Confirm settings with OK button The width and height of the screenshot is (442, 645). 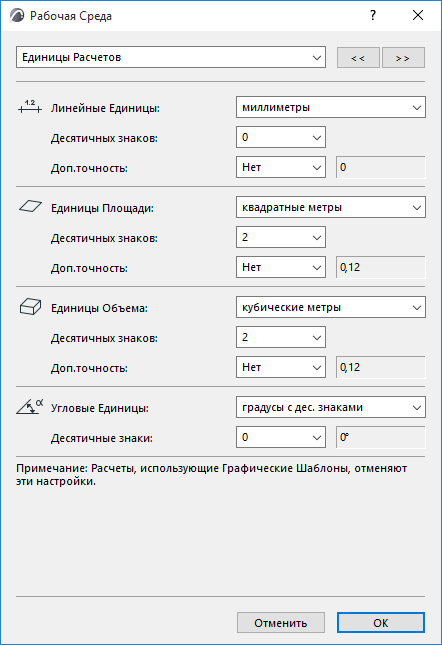click(x=381, y=623)
